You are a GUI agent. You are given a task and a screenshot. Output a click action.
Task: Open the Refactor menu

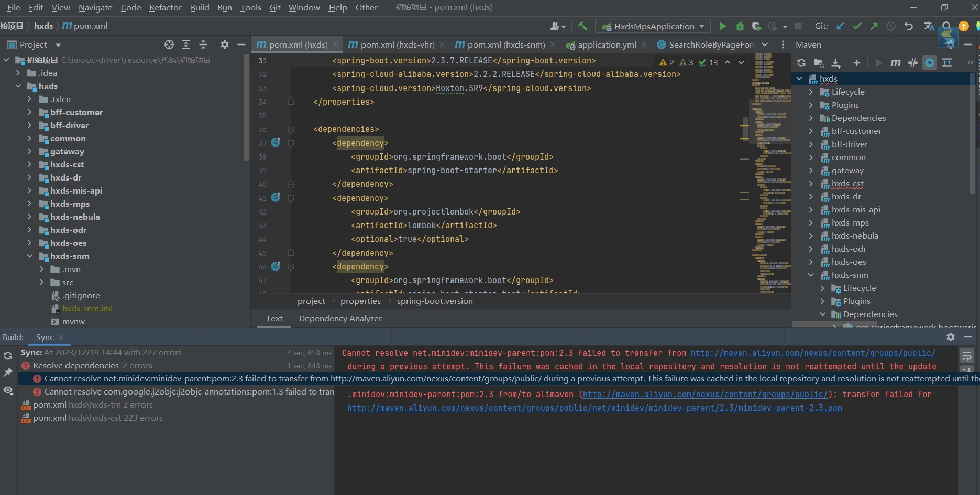pyautogui.click(x=165, y=7)
